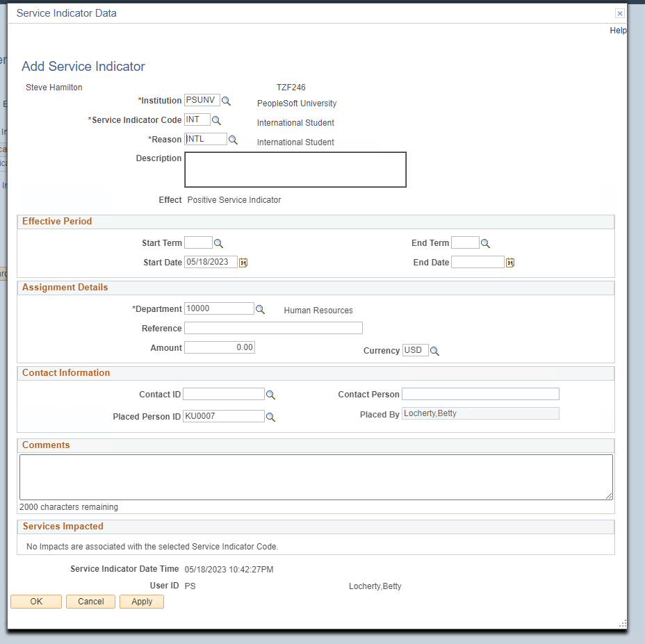The image size is (645, 644).
Task: Click the 2000 characters remaining text
Action: pyautogui.click(x=69, y=507)
